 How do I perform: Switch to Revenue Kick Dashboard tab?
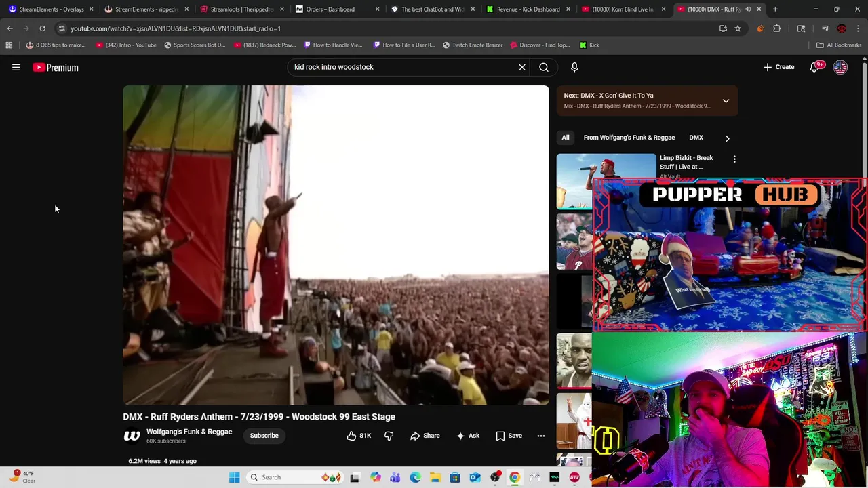click(527, 9)
